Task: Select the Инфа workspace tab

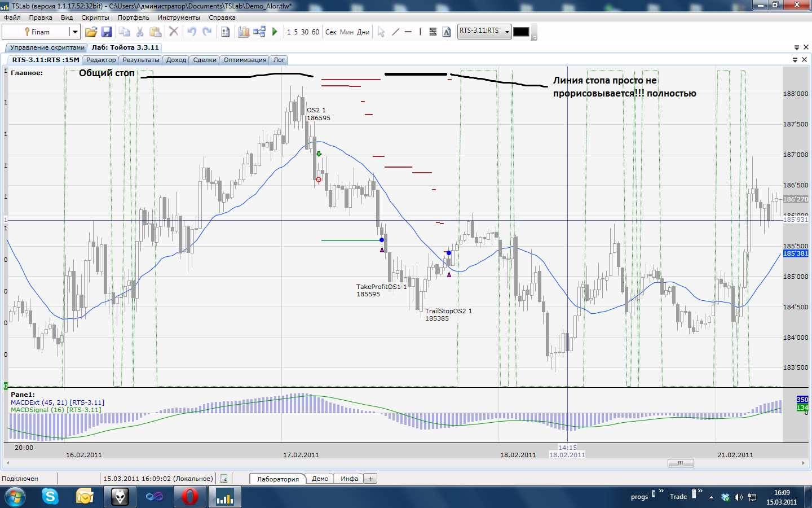Action: (x=349, y=479)
